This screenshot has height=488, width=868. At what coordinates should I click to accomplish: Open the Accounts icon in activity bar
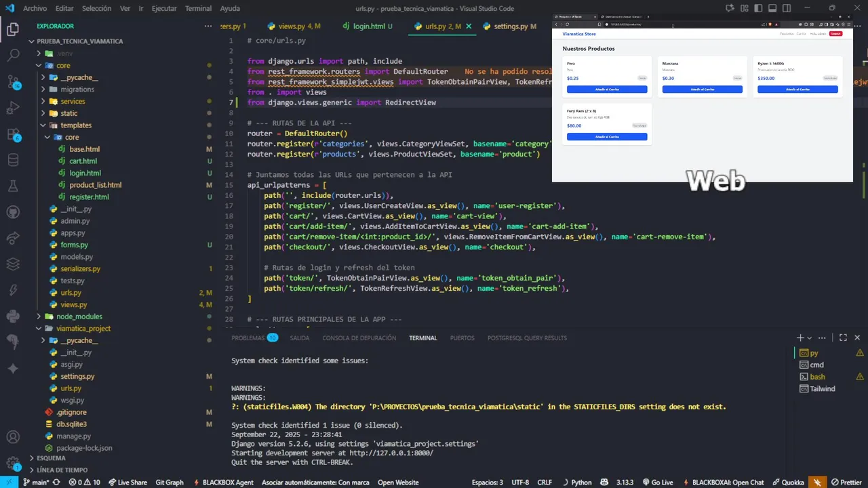click(12, 437)
